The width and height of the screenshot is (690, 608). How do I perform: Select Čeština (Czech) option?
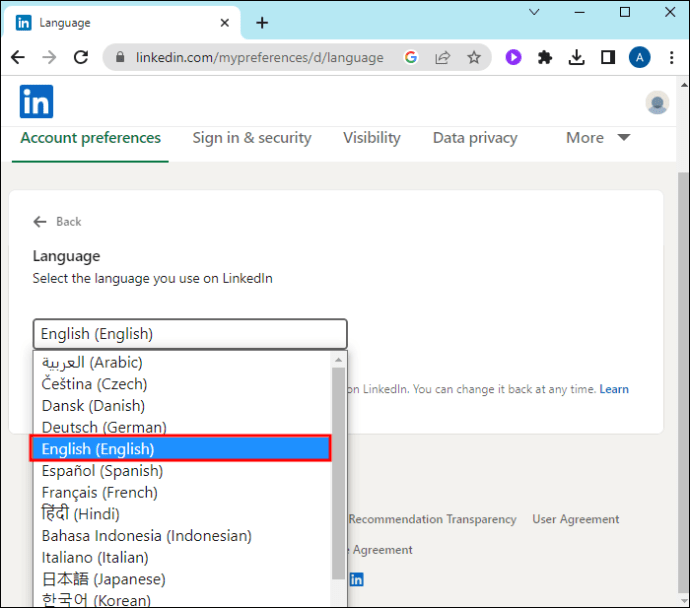pyautogui.click(x=183, y=384)
